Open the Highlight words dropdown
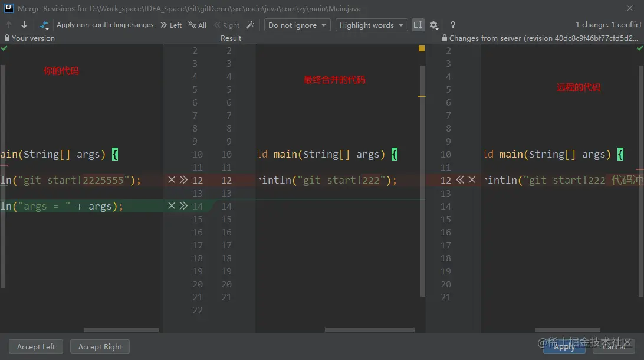Viewport: 644px width, 360px height. (372, 25)
